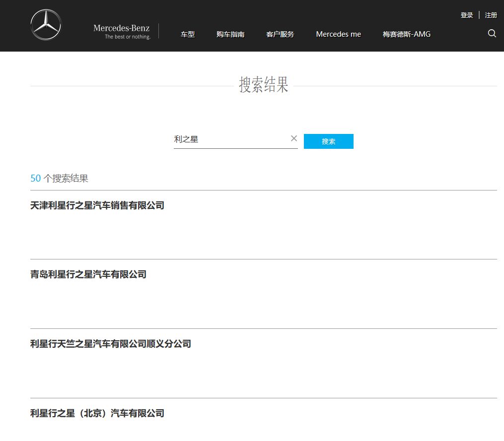
Task: Open the 车型 menu
Action: (188, 34)
